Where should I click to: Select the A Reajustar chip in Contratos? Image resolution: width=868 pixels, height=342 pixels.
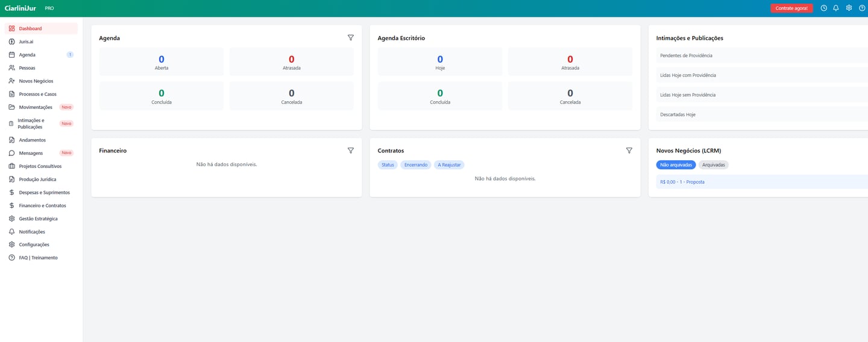pyautogui.click(x=449, y=165)
